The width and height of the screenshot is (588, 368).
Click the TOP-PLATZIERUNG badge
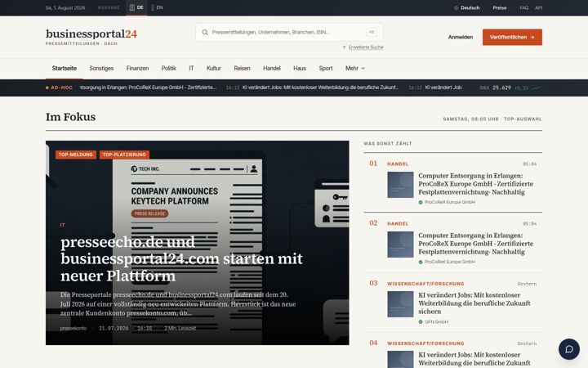(x=124, y=155)
